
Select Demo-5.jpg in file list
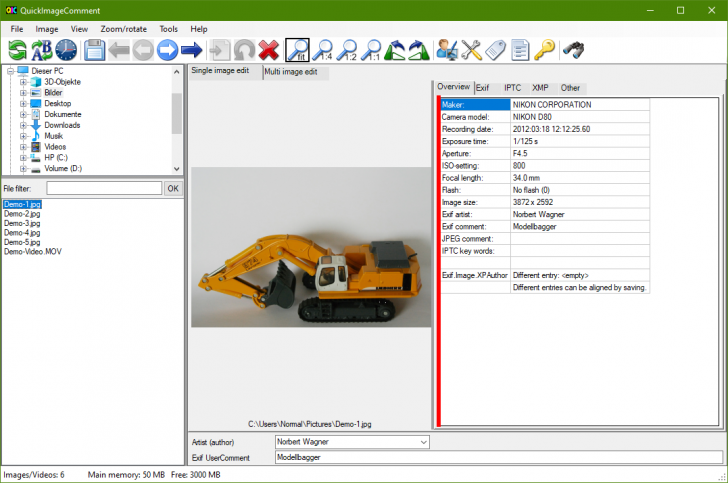click(x=22, y=242)
